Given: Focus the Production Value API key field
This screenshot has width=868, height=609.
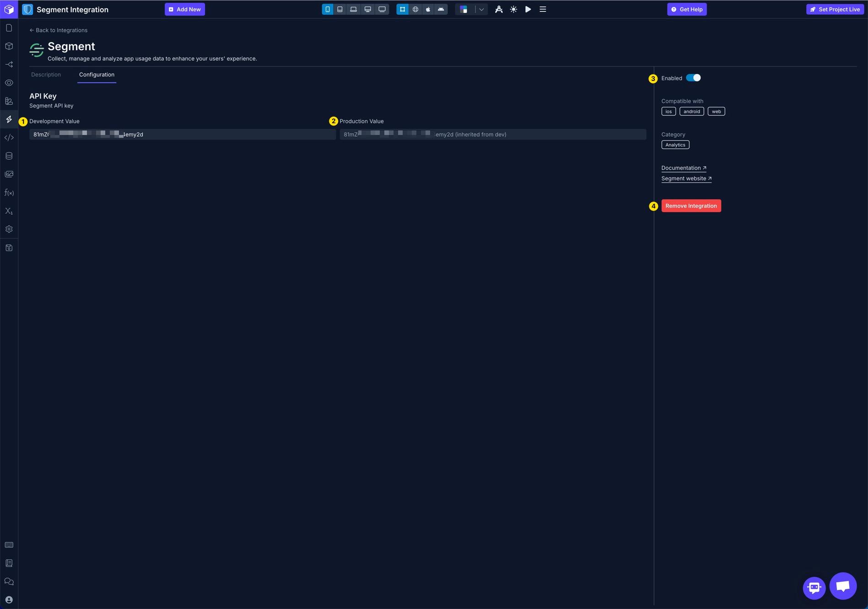Looking at the screenshot, I should click(x=493, y=135).
